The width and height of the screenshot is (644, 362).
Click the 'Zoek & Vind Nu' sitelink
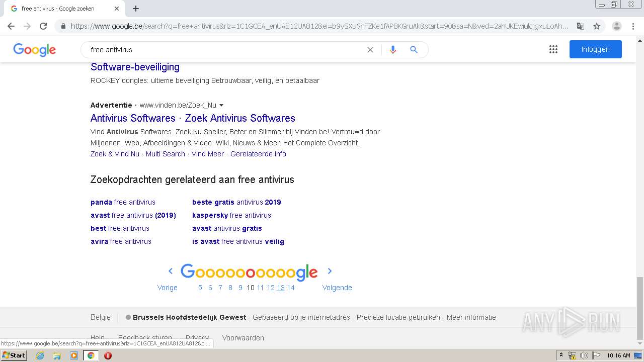(115, 154)
